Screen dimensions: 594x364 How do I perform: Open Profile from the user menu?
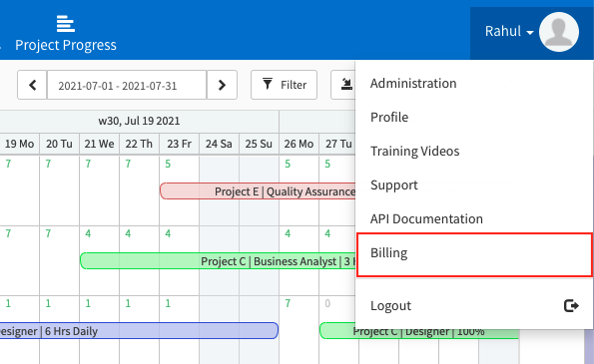(x=474, y=118)
